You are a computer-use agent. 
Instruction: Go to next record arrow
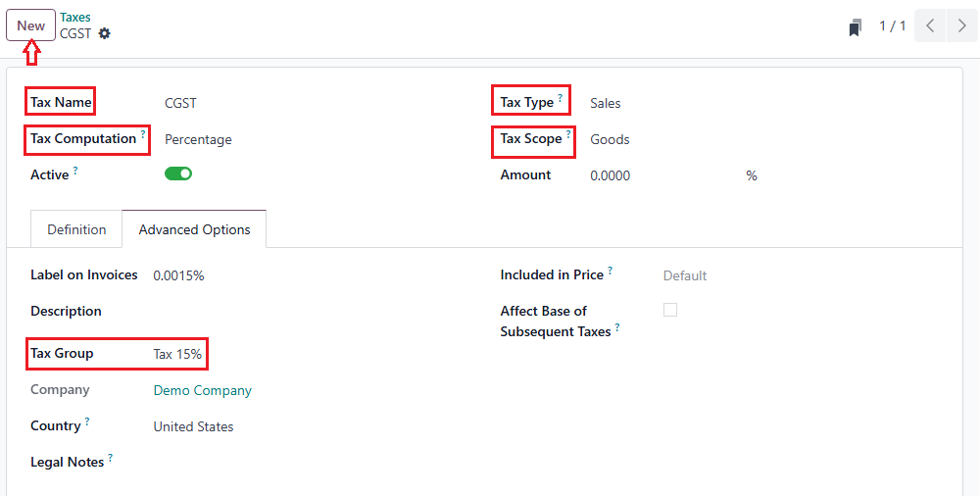coord(961,25)
